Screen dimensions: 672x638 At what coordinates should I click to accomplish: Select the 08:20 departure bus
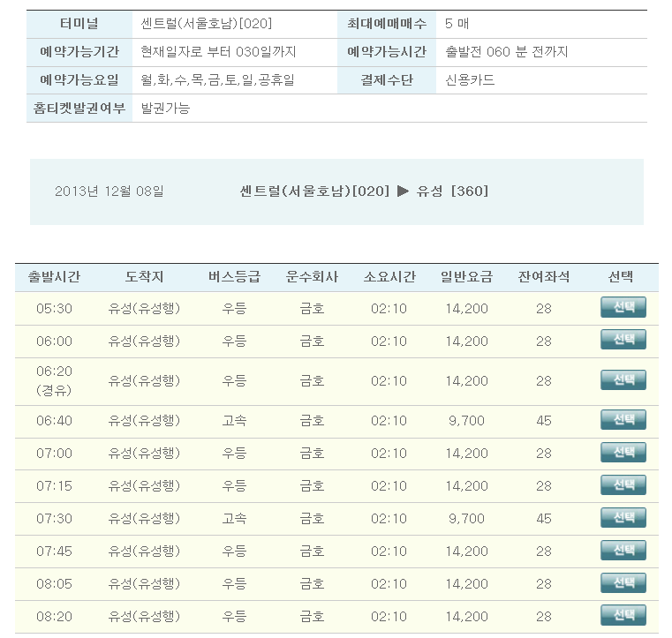pos(623,615)
